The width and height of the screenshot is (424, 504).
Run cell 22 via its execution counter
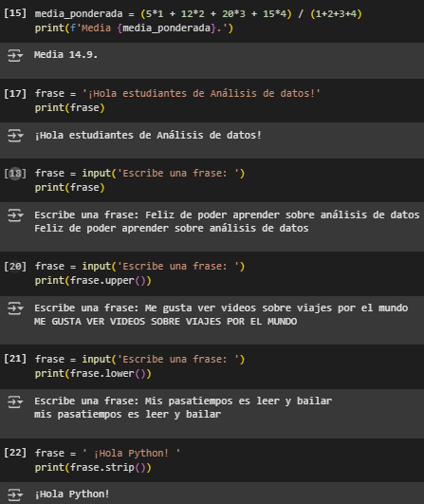coord(15,453)
